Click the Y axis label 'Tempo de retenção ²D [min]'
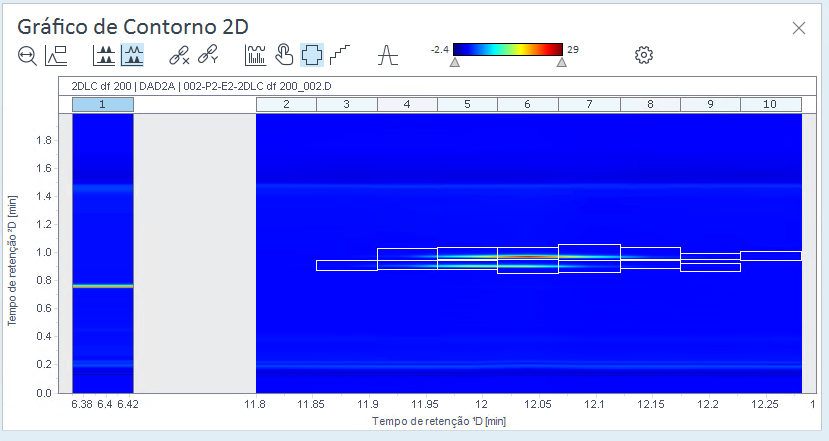This screenshot has width=829, height=441. (x=12, y=260)
